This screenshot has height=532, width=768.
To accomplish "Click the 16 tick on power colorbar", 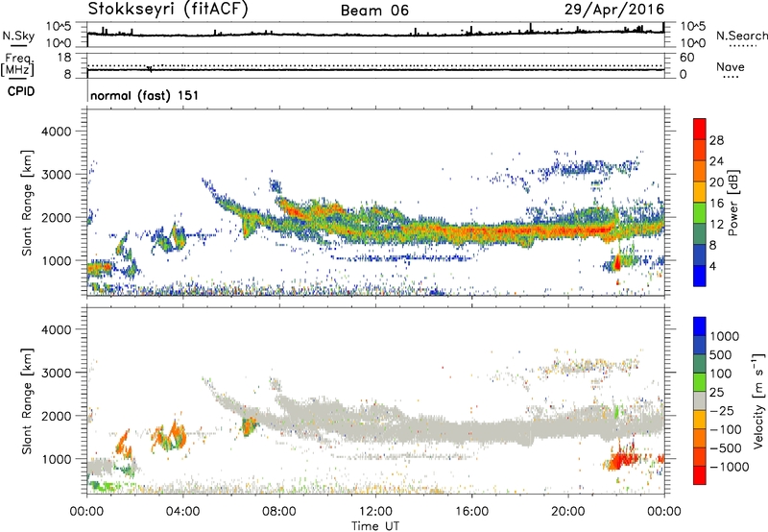I will tap(716, 204).
